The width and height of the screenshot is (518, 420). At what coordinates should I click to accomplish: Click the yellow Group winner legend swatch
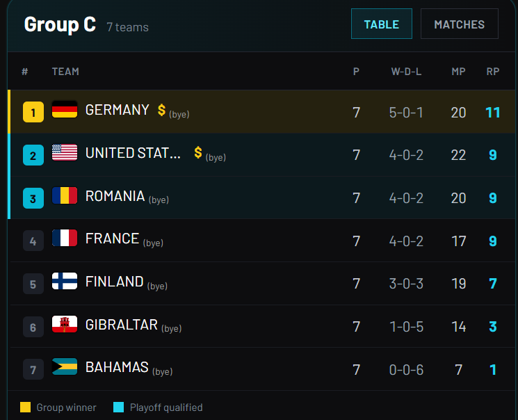click(x=26, y=407)
